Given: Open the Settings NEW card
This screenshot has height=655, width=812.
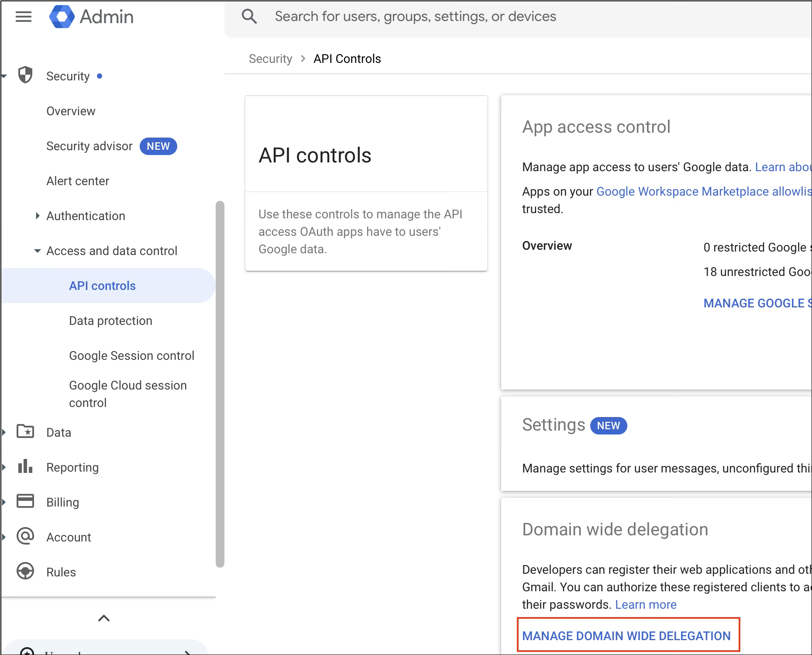Looking at the screenshot, I should pos(656,444).
